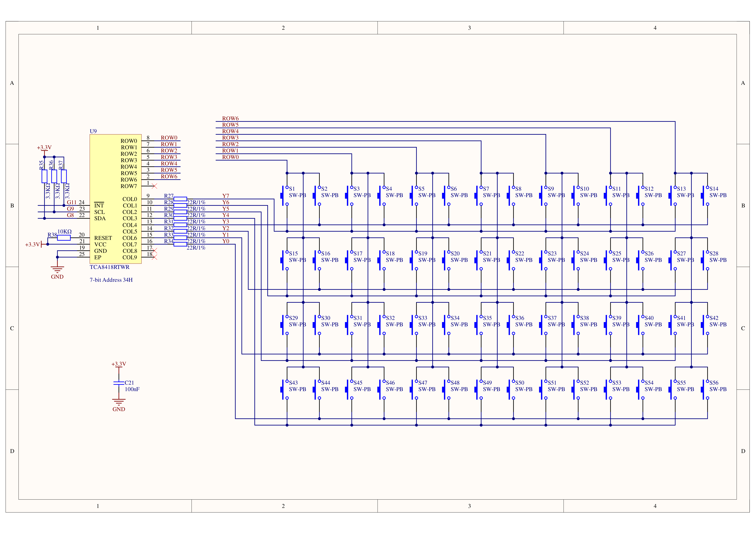Viewport: 756px width, 534px height.
Task: Click the no-connect X on pin 17
Action: pyautogui.click(x=154, y=251)
